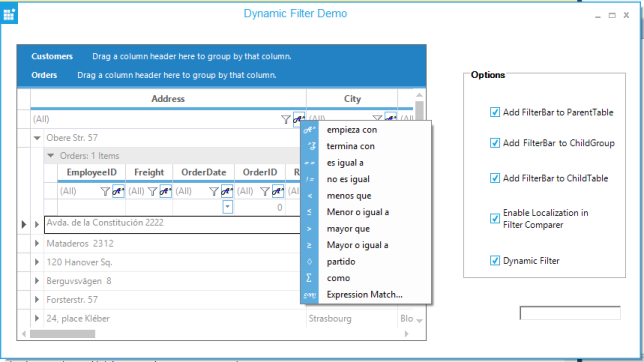
Task: Expand the 120 Hanover Sq. row
Action: 37,262
